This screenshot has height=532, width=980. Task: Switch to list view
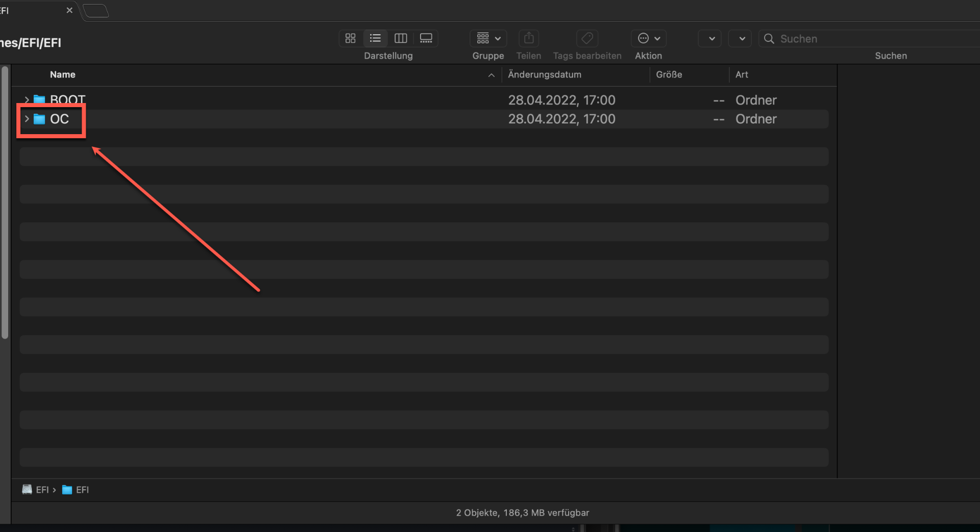[375, 38]
